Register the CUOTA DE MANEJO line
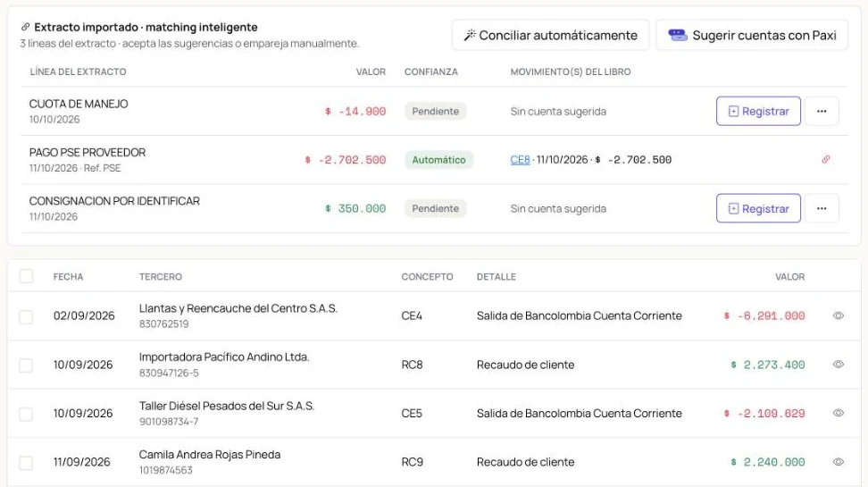 pos(758,111)
